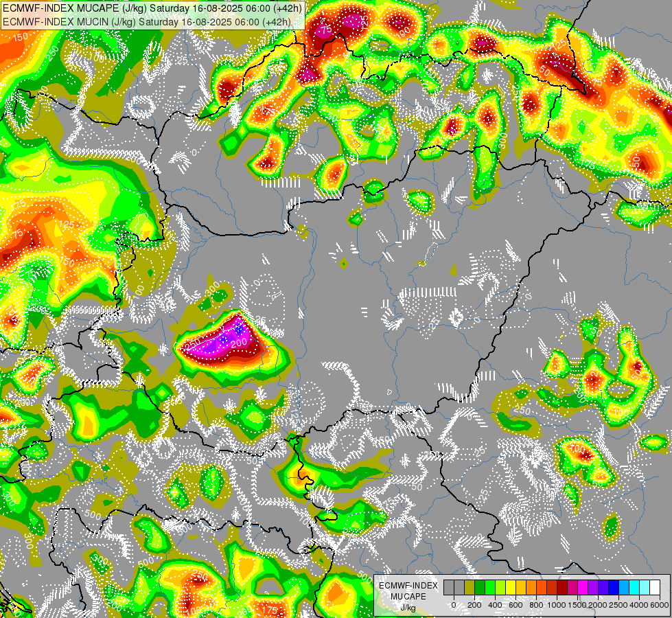Select the dark red legend swatch after 1000
This screenshot has width=672, height=618.
pyautogui.click(x=562, y=587)
